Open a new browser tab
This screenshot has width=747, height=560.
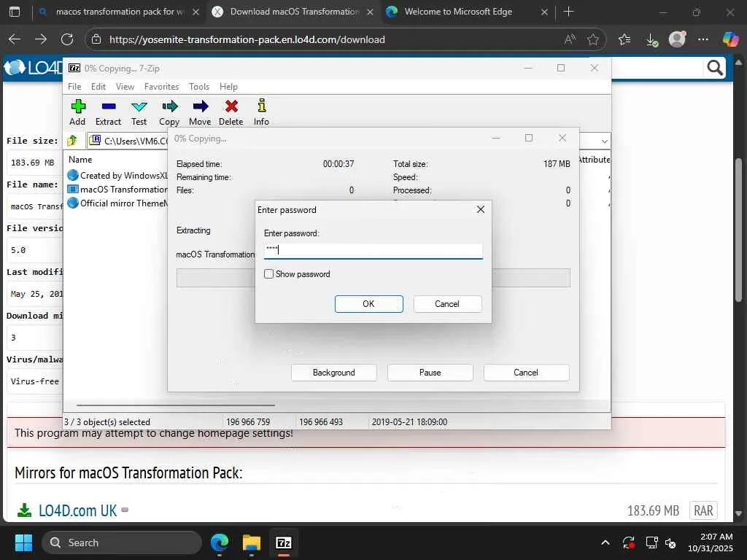click(x=568, y=12)
